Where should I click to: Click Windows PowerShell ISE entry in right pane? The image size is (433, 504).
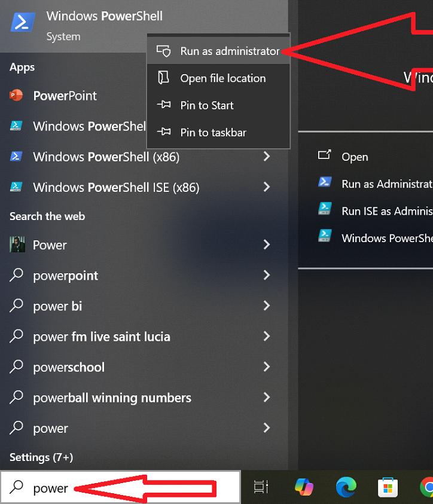click(x=387, y=238)
